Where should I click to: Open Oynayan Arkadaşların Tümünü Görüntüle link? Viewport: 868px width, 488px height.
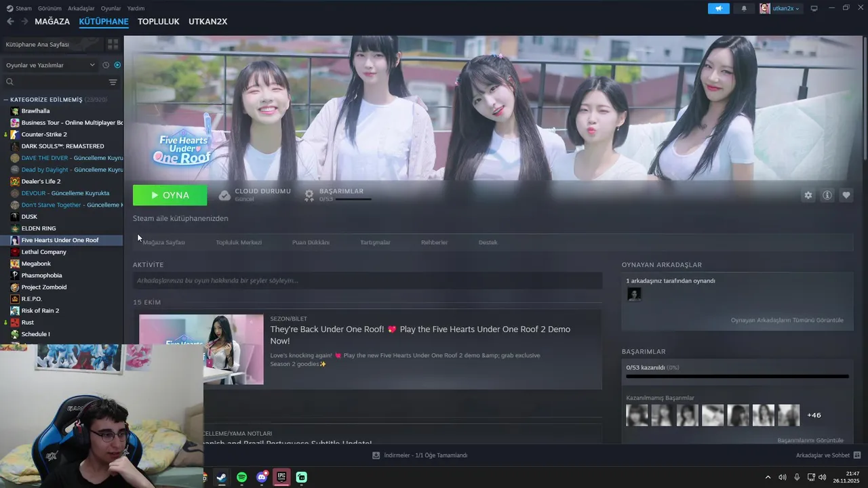coord(787,320)
